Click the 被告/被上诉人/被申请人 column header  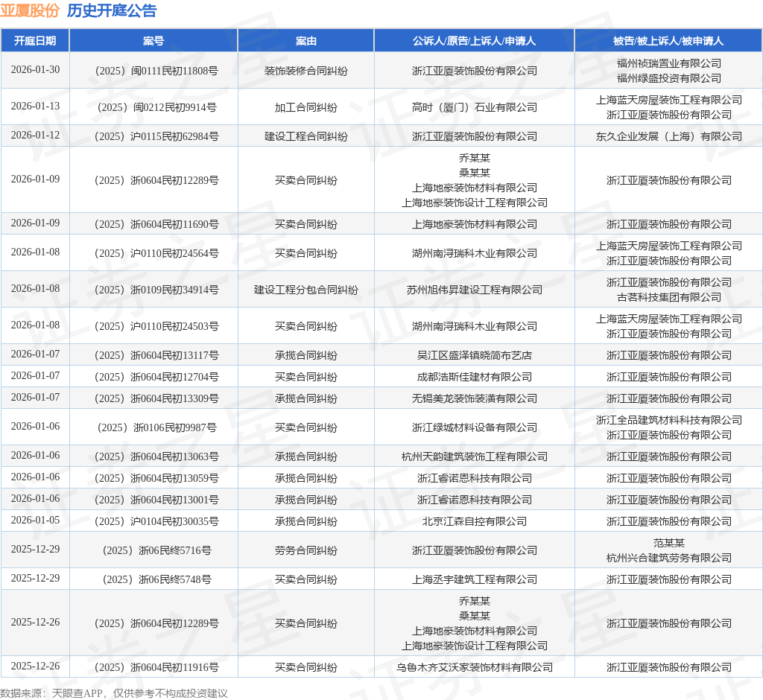(x=668, y=41)
